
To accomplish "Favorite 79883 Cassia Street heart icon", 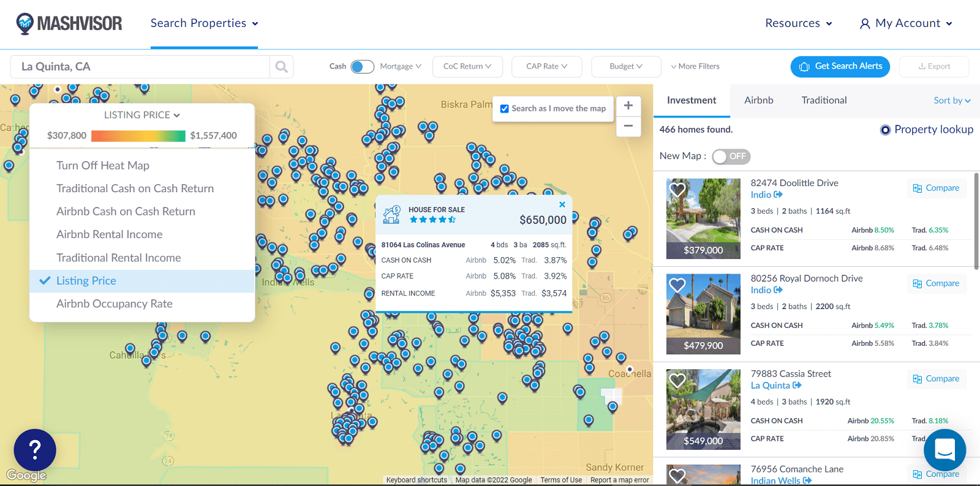I will (x=677, y=380).
